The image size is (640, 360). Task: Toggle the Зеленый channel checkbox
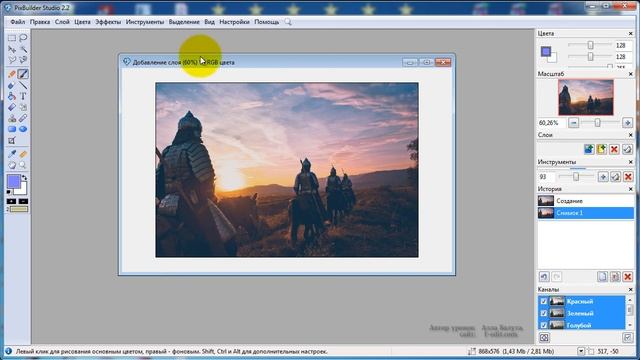pos(544,313)
